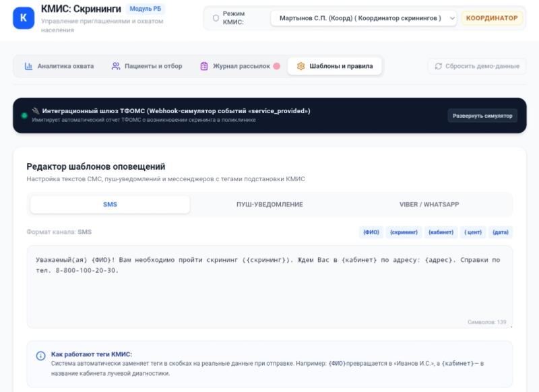Click the Режим КМИС label
This screenshot has height=392, width=539.
coord(234,18)
